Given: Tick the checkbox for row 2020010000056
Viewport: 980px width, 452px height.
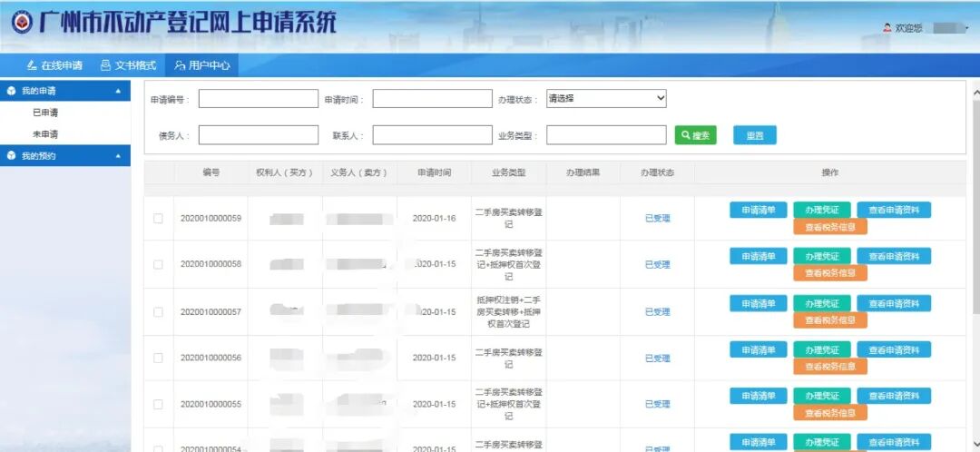Looking at the screenshot, I should [158, 359].
